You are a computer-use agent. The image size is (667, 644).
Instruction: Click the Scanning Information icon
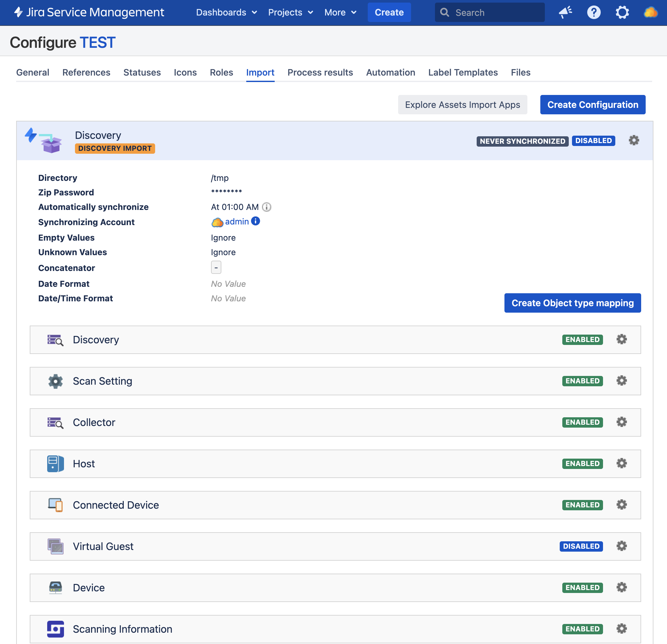coord(56,629)
